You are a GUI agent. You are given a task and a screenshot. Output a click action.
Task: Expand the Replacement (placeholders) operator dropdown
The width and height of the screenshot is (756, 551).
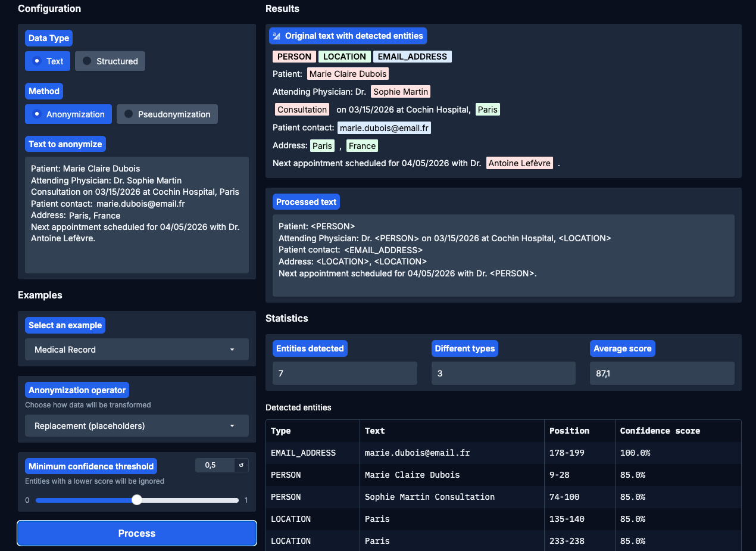(x=137, y=426)
